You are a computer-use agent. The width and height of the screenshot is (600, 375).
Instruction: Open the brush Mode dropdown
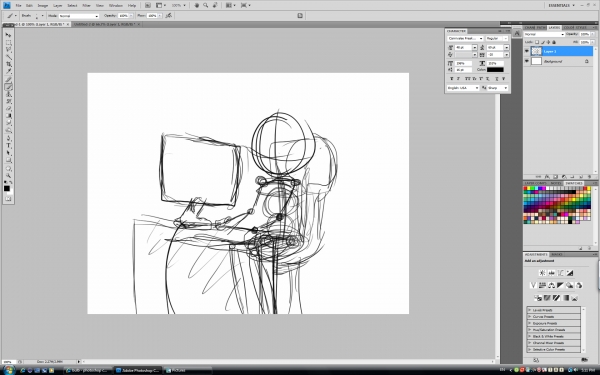click(79, 16)
